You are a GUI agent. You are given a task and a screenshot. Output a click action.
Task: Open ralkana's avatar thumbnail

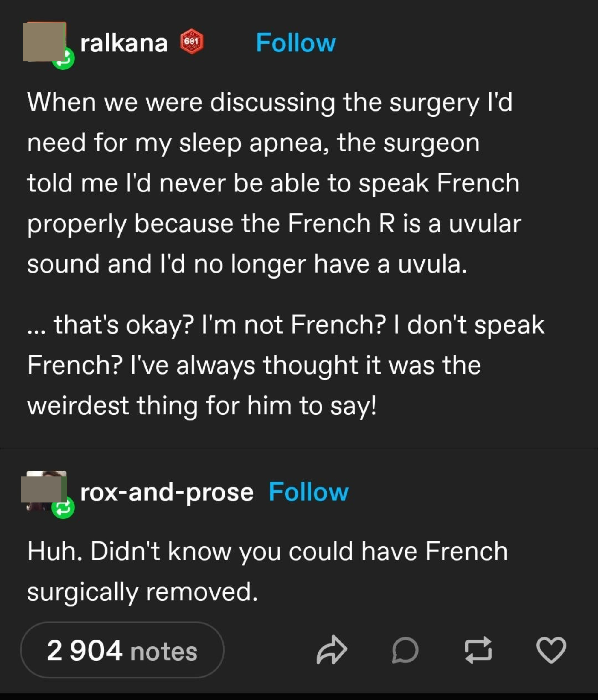[45, 42]
